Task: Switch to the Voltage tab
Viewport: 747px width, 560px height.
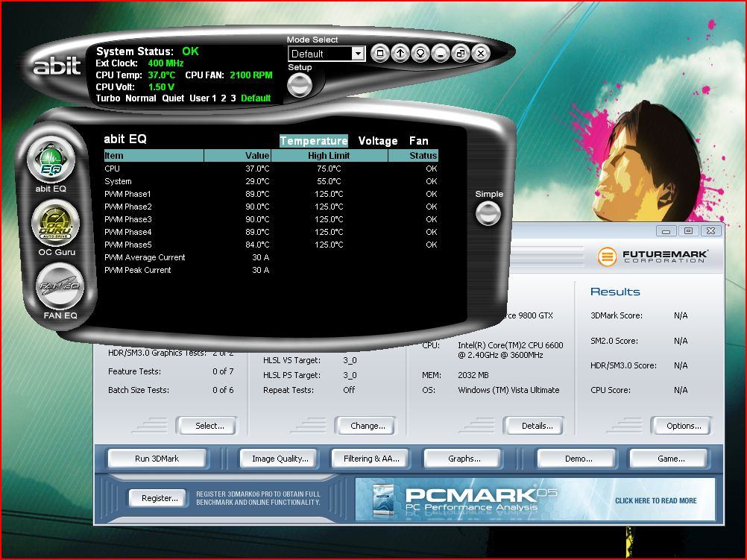Action: (x=378, y=141)
